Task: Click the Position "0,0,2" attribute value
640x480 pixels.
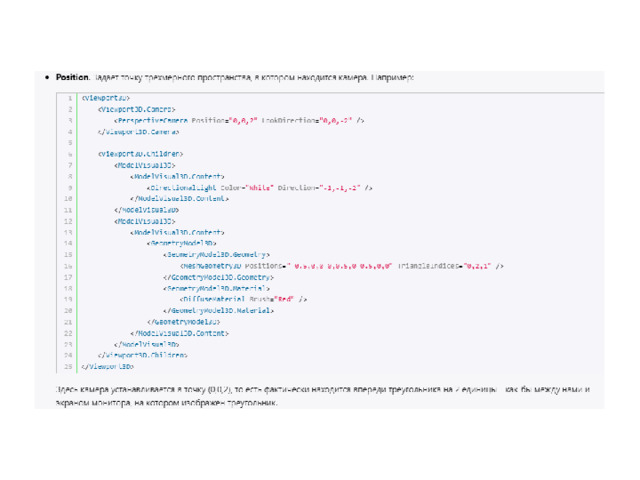Action: click(243, 120)
